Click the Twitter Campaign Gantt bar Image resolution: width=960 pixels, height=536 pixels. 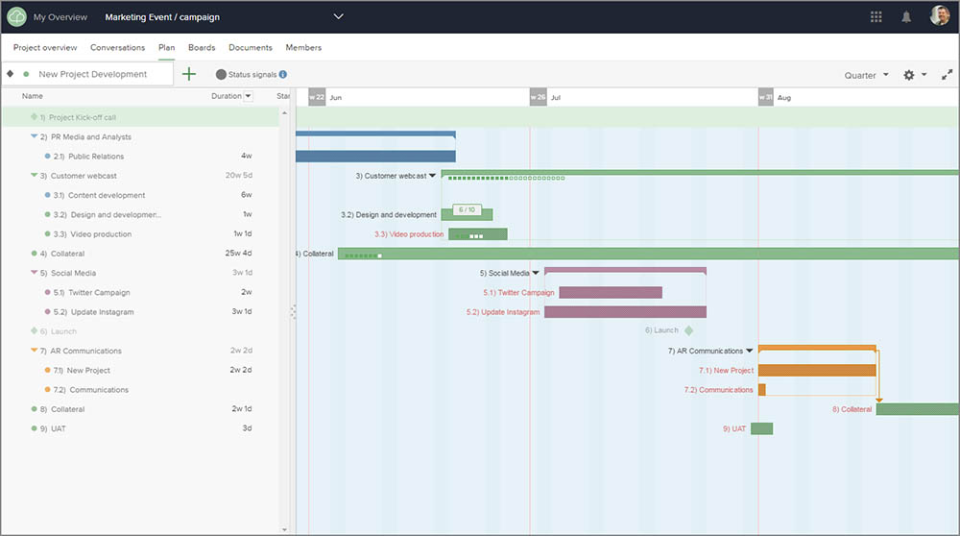(x=610, y=293)
